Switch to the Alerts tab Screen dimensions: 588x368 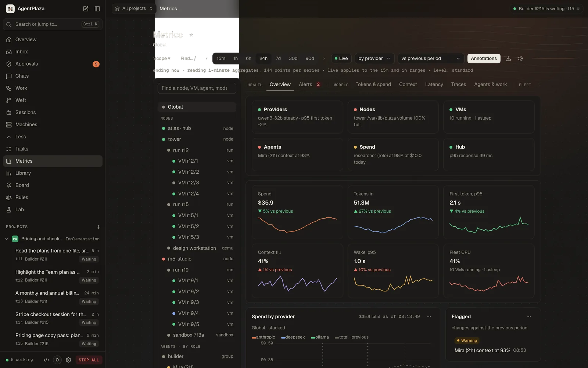309,84
